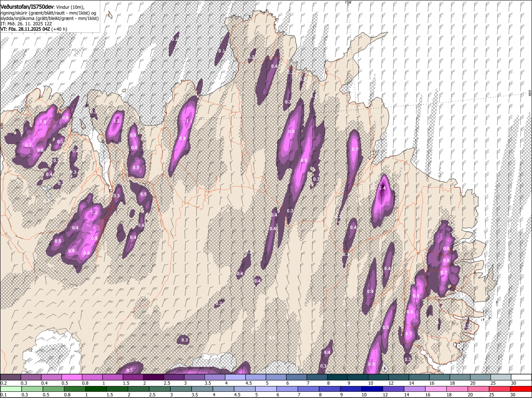Image resolution: width=532 pixels, height=398 pixels.
Task: Click the '2.4' precipitation maximum label on map
Action: tap(383, 188)
